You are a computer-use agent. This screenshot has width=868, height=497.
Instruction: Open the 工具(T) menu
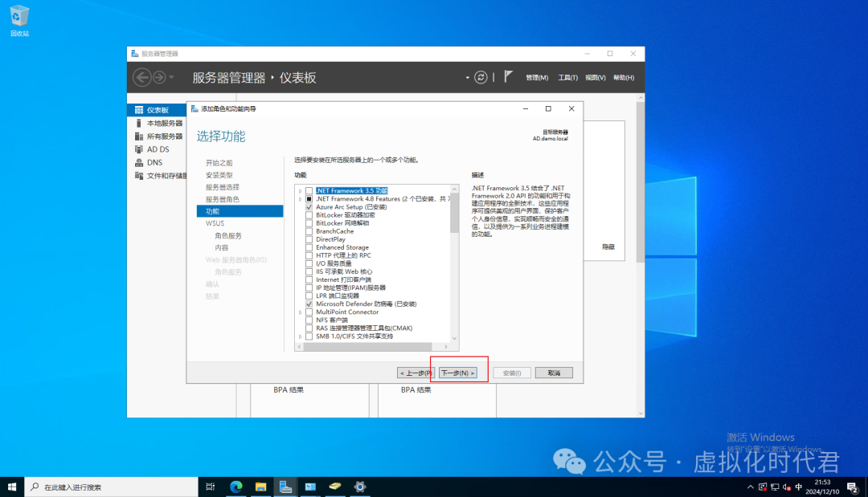(x=567, y=77)
